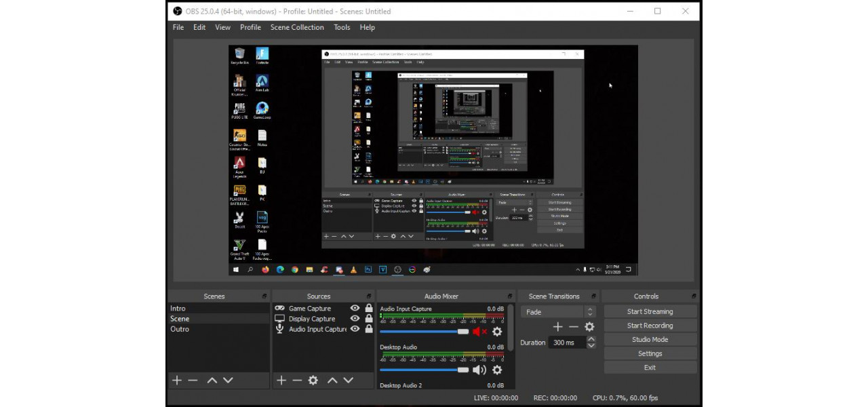Click the Recycle Bin icon in preview

(x=239, y=56)
